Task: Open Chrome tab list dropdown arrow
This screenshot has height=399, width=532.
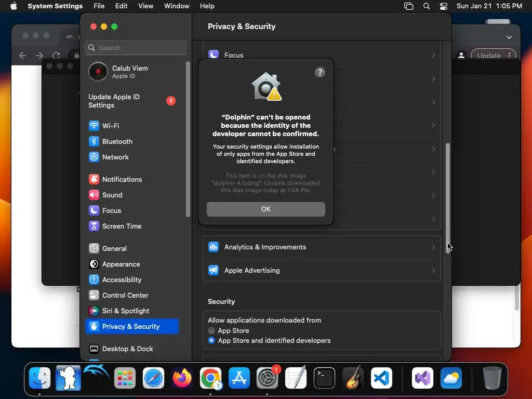Action: click(x=509, y=37)
